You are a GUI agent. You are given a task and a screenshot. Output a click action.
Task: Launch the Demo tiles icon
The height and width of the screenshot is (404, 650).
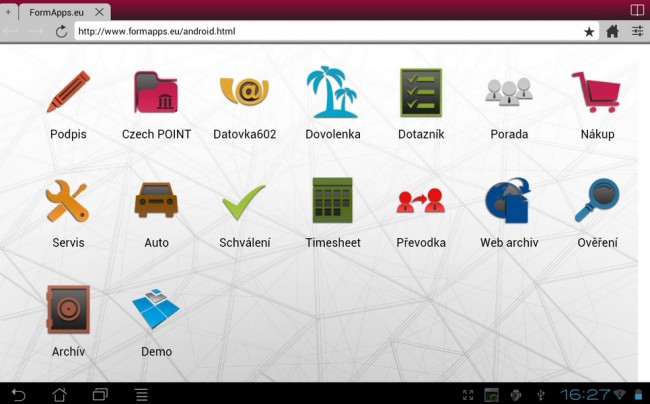coord(156,309)
